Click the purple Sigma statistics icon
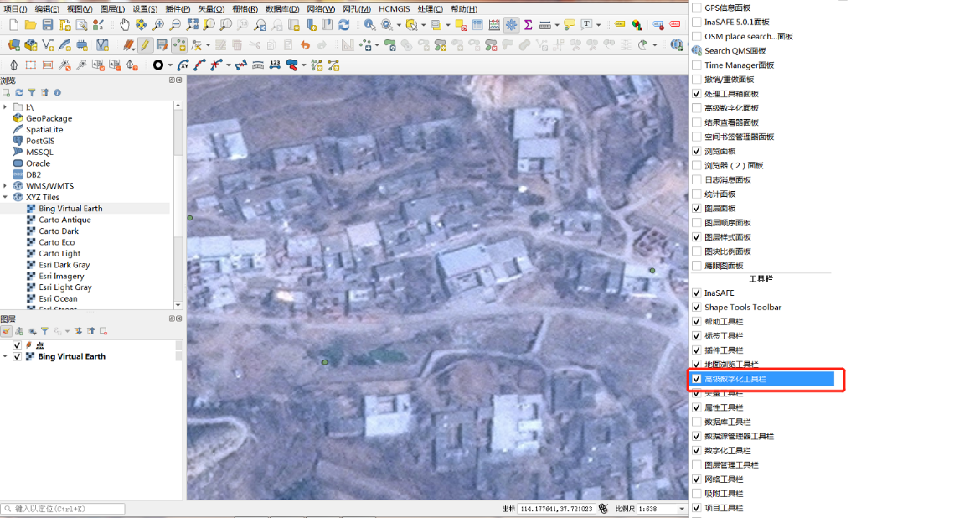This screenshot has width=980, height=518. [529, 25]
